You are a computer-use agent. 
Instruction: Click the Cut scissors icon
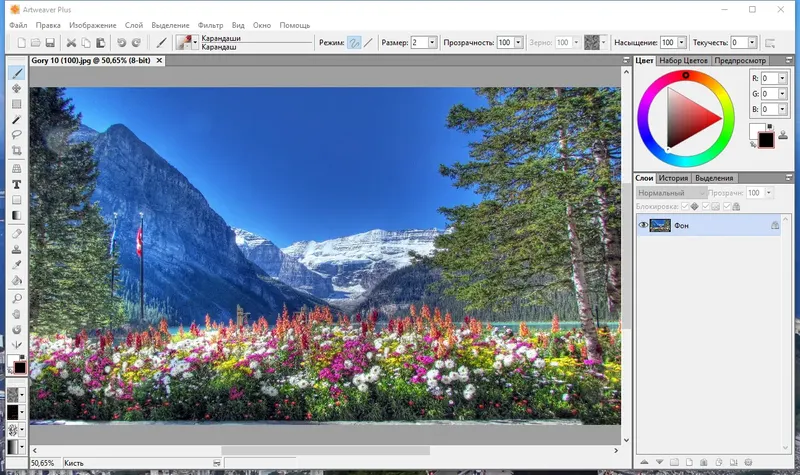pos(71,43)
